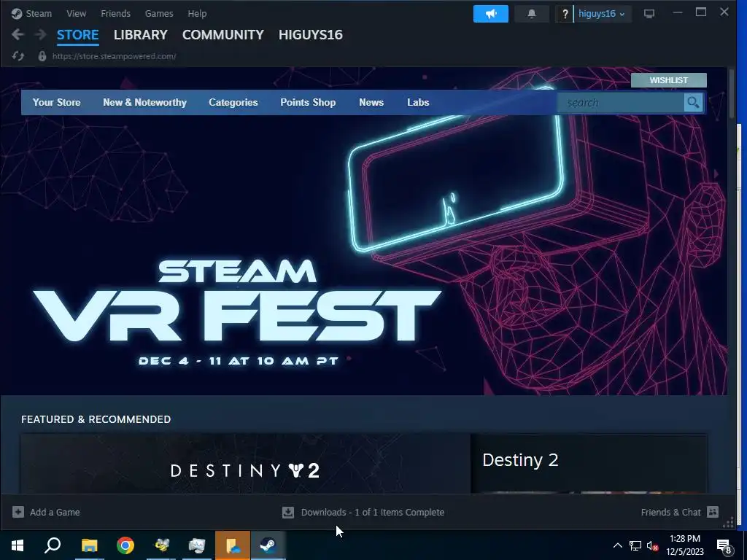This screenshot has width=747, height=560.
Task: Open Friends & Chat
Action: (671, 513)
